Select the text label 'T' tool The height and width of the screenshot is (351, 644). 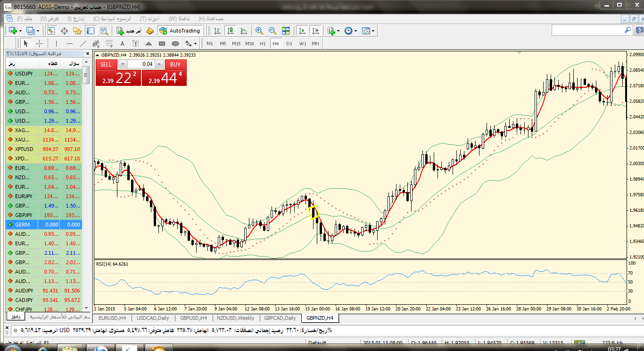[135, 43]
